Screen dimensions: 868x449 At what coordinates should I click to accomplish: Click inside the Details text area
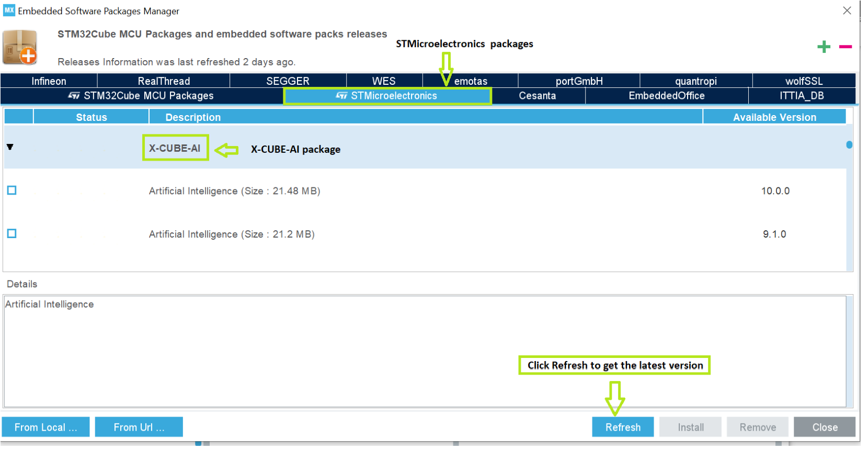click(425, 351)
